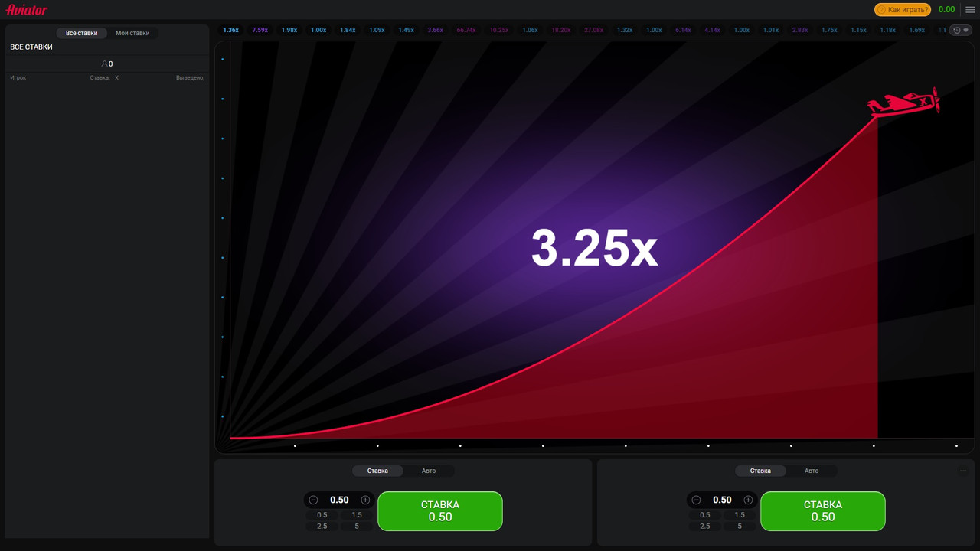
Task: Choose 2.5 preset in first bet panel
Action: point(322,526)
